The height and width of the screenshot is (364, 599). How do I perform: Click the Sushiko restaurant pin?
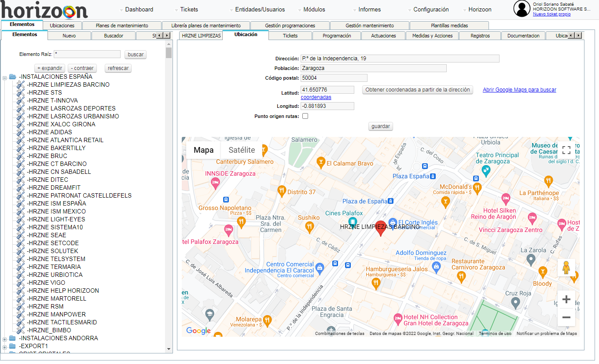pyautogui.click(x=309, y=227)
